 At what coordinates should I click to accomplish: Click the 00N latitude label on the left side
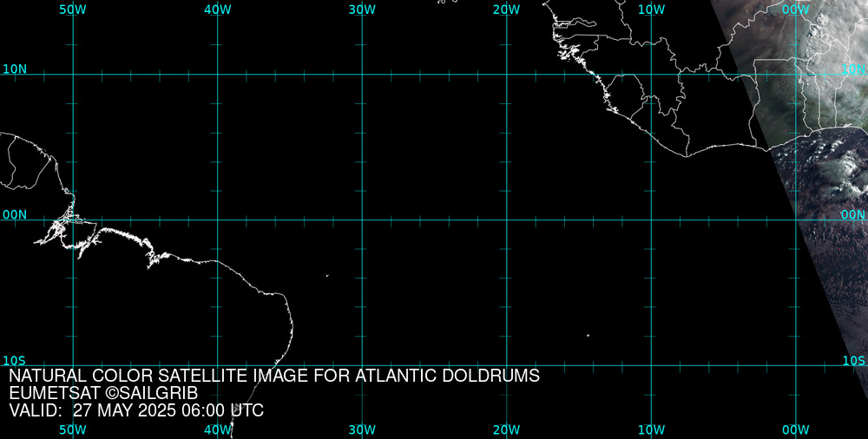coord(15,215)
